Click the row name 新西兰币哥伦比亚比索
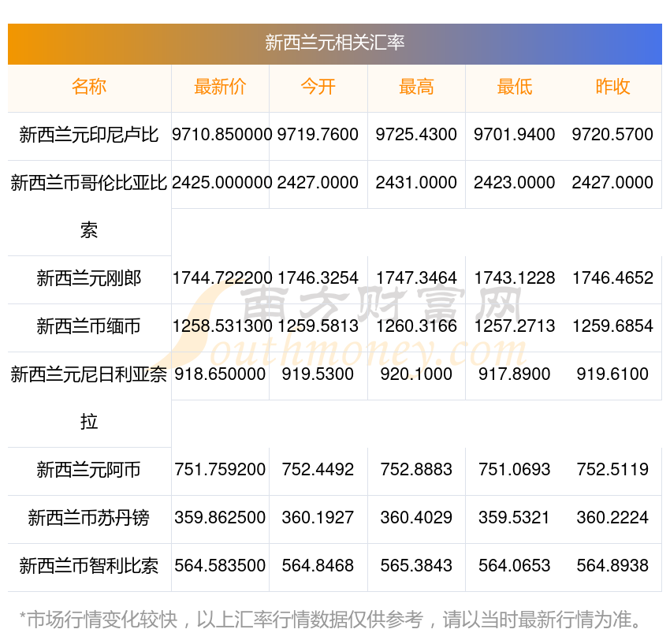This screenshot has width=670, height=644. coord(89,207)
